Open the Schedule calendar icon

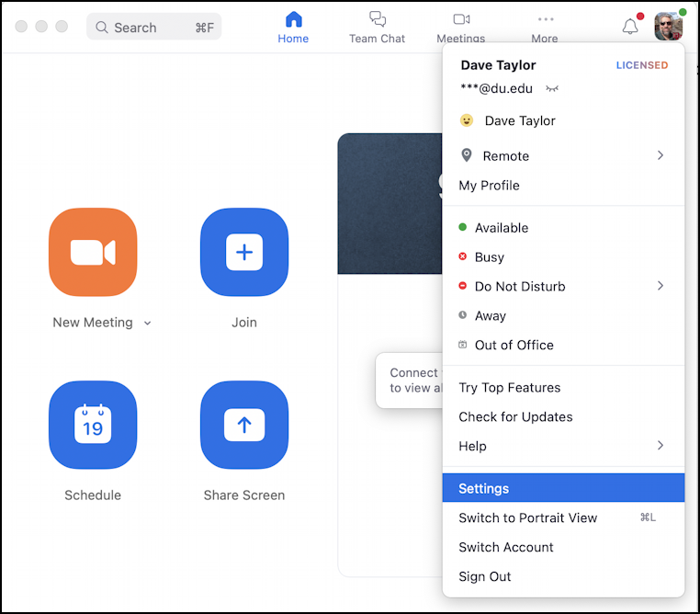click(93, 425)
